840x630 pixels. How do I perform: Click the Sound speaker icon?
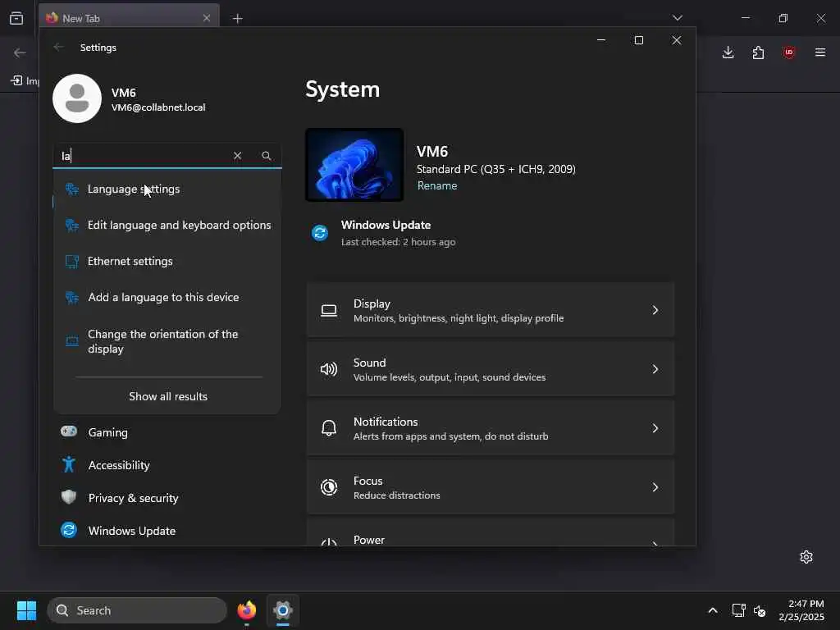point(329,369)
